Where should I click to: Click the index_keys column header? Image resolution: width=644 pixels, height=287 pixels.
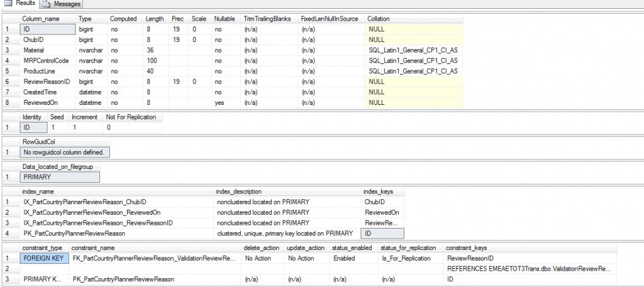[383, 192]
